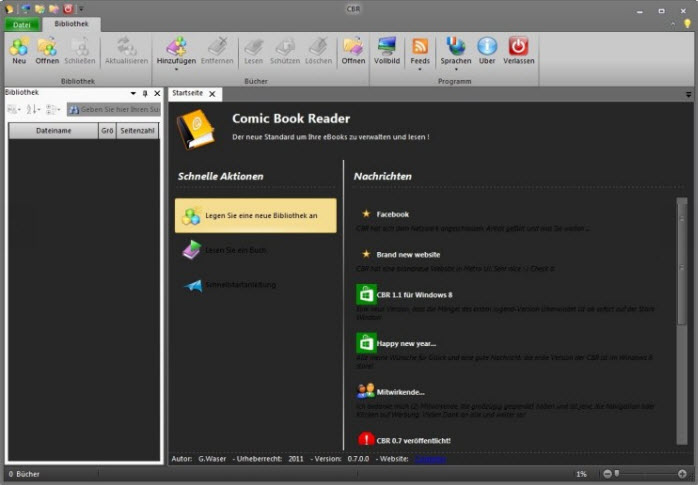
Task: Click the zoom slider handle
Action: tap(617, 474)
